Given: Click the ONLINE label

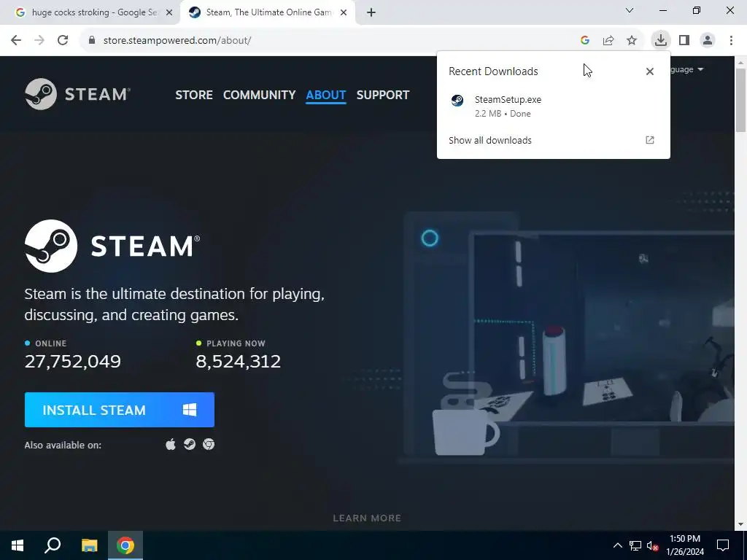Looking at the screenshot, I should [51, 343].
